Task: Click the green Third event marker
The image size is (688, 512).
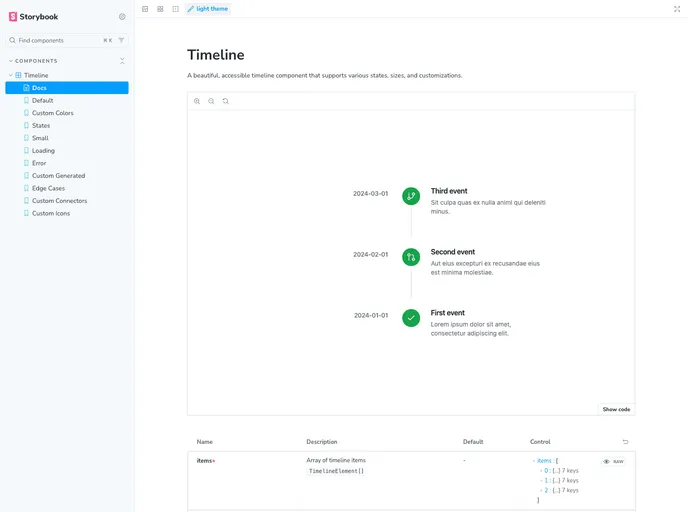Action: (x=411, y=196)
